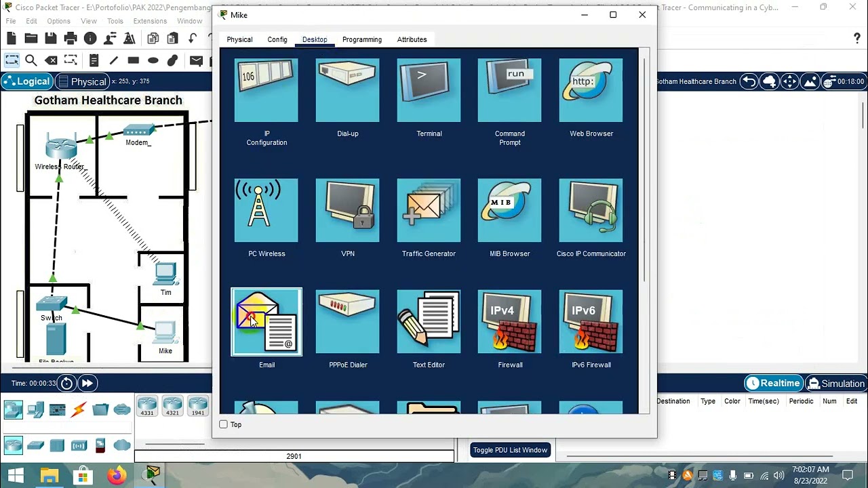Open the Tools menu
The height and width of the screenshot is (488, 868).
115,21
